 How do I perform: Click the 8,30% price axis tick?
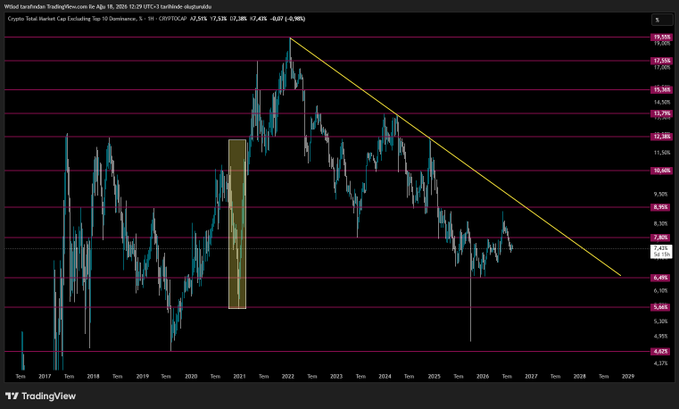coord(662,224)
